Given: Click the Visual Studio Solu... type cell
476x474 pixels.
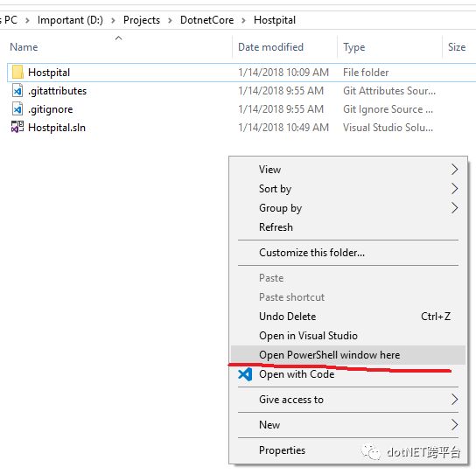Looking at the screenshot, I should tap(388, 128).
